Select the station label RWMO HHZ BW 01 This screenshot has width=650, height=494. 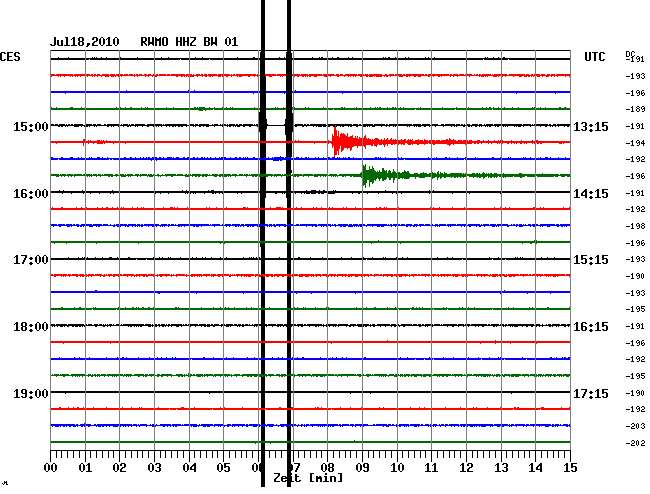(x=189, y=42)
